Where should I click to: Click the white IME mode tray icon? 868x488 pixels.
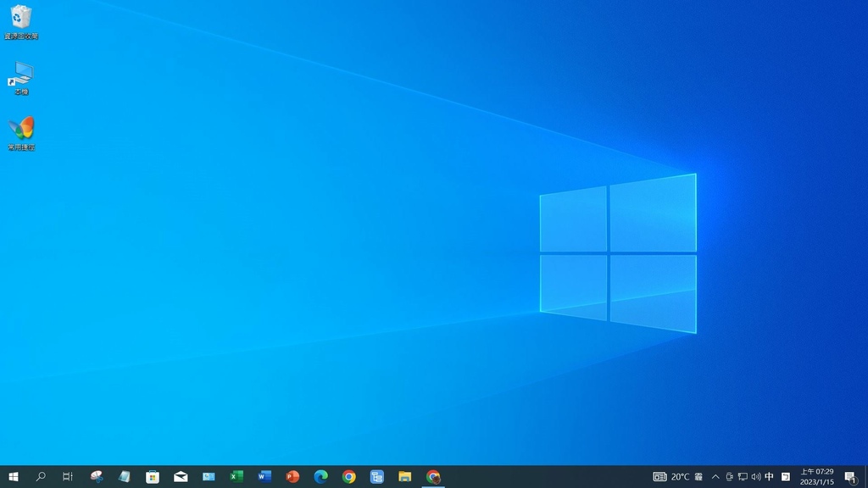pos(786,476)
